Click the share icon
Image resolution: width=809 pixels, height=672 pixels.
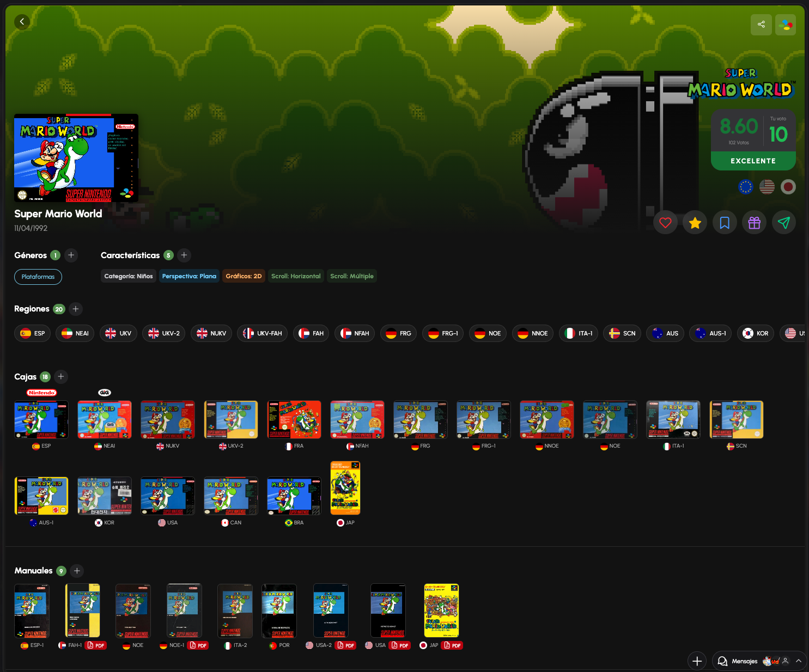[761, 25]
